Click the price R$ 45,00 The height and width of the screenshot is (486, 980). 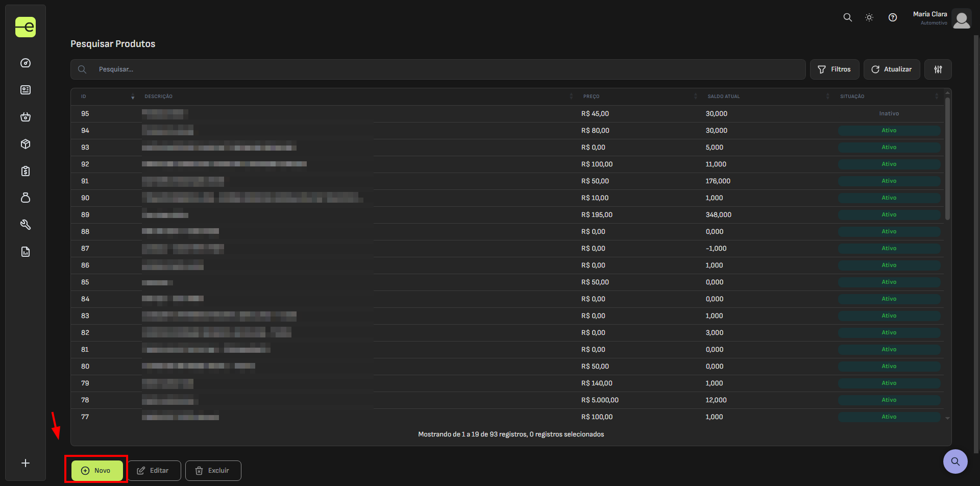tap(595, 114)
